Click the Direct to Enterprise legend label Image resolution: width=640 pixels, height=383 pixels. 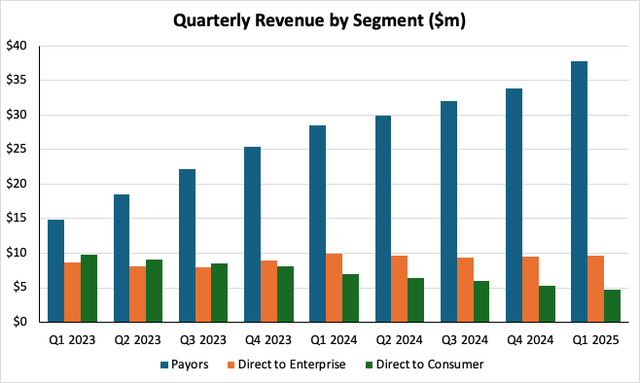pos(292,364)
